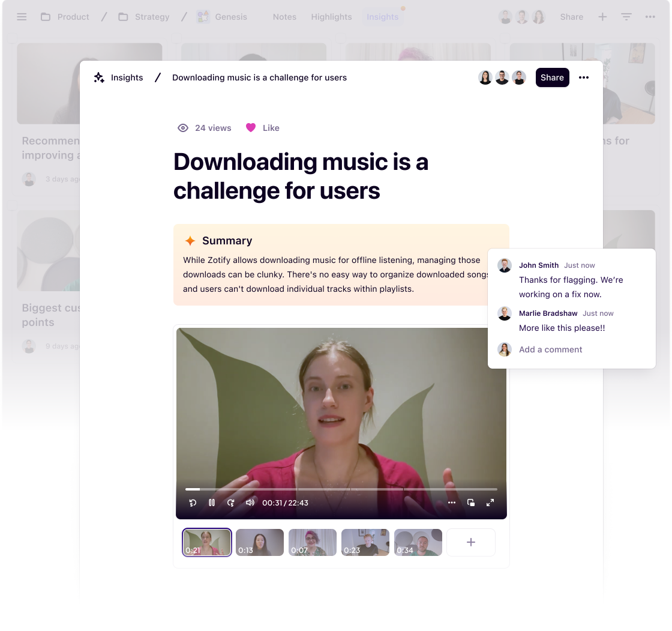Image resolution: width=672 pixels, height=631 pixels.
Task: Select the 0:07 clip thumbnail
Action: pyautogui.click(x=313, y=543)
